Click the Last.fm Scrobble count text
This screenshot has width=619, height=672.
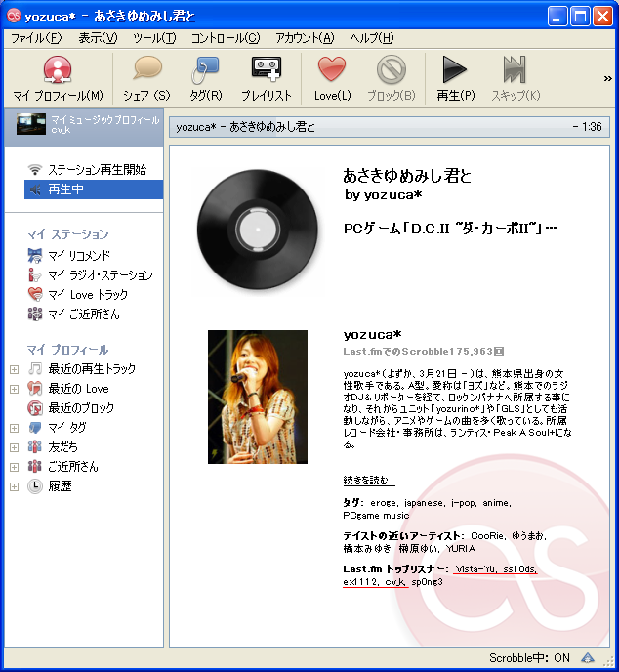[423, 352]
